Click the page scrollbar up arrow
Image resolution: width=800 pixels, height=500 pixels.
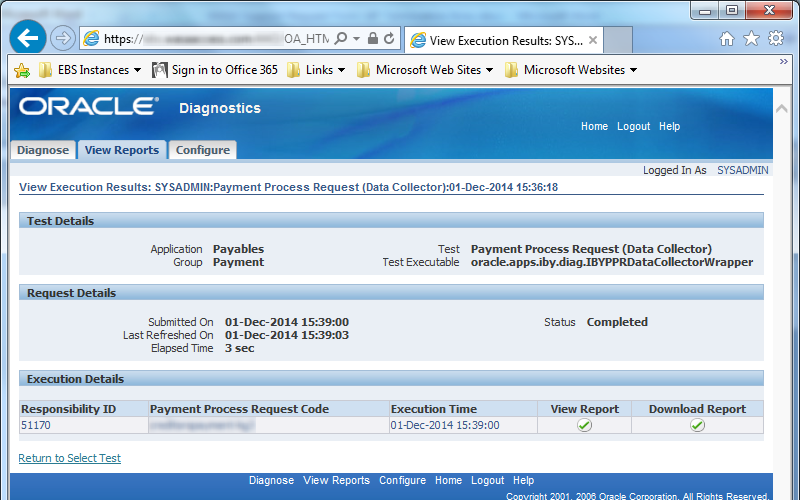point(782,109)
